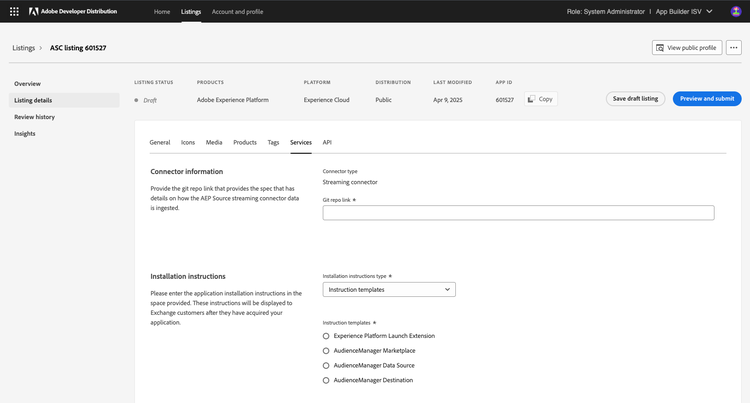Open Account and profile navigation item
Viewport: 750px width, 403px height.
coord(237,11)
